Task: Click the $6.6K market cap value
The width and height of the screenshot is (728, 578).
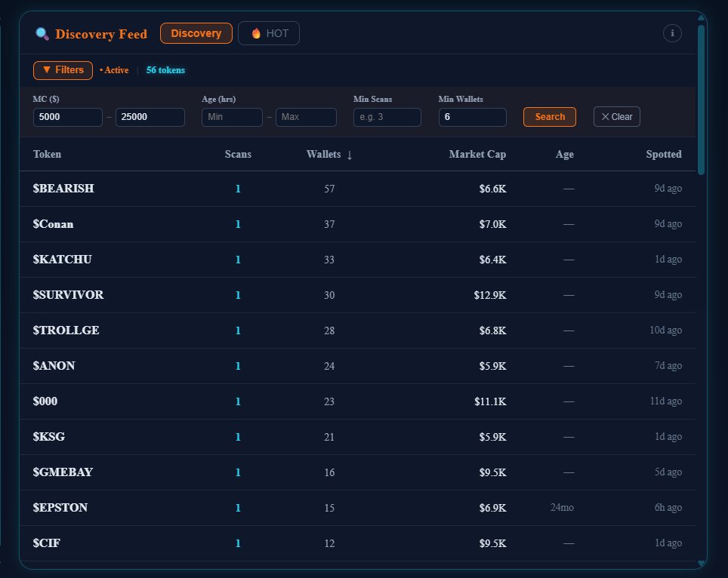Action: point(492,189)
